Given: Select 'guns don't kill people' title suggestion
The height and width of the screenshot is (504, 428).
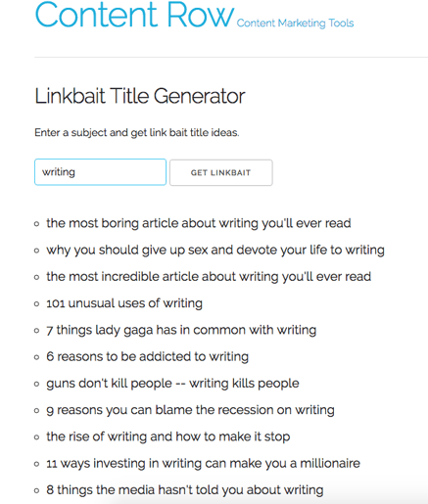Looking at the screenshot, I should (x=172, y=384).
